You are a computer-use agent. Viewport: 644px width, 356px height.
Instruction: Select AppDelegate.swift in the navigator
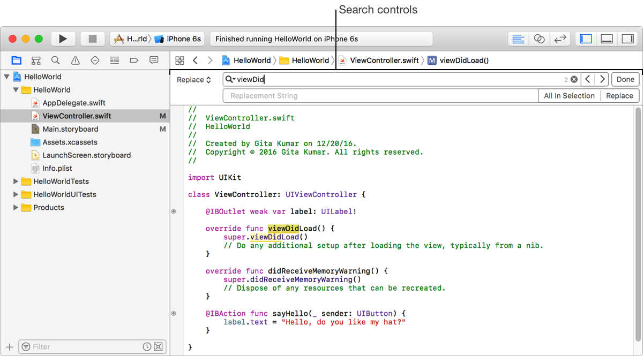tap(74, 103)
